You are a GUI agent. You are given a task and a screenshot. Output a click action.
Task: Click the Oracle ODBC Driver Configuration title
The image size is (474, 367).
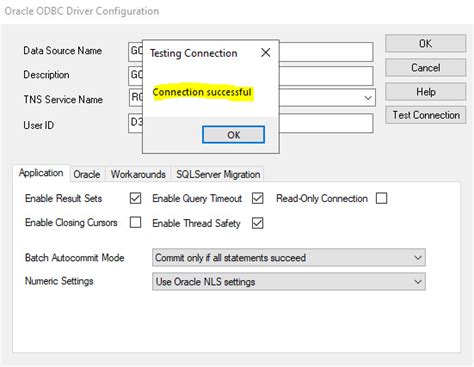(x=82, y=11)
